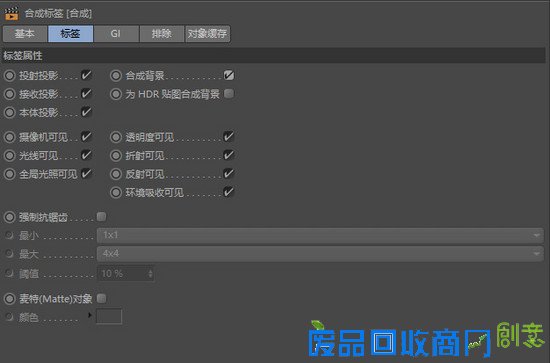Toggle the 接收投影 checkbox
The width and height of the screenshot is (550, 363).
tap(86, 94)
